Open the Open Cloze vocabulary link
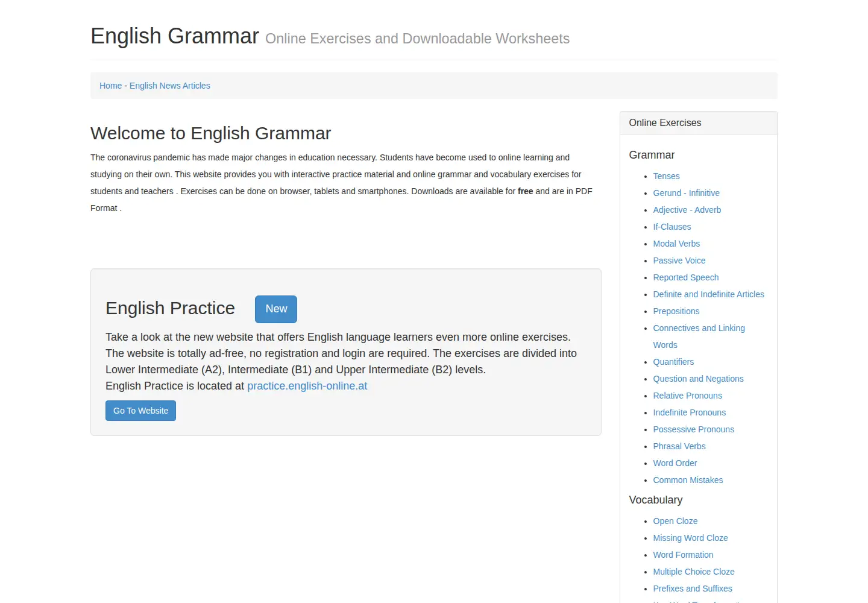 (x=675, y=521)
